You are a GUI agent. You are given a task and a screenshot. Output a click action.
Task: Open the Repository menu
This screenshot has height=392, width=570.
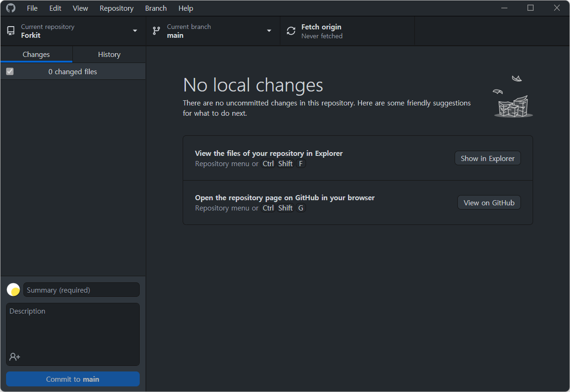coord(116,8)
